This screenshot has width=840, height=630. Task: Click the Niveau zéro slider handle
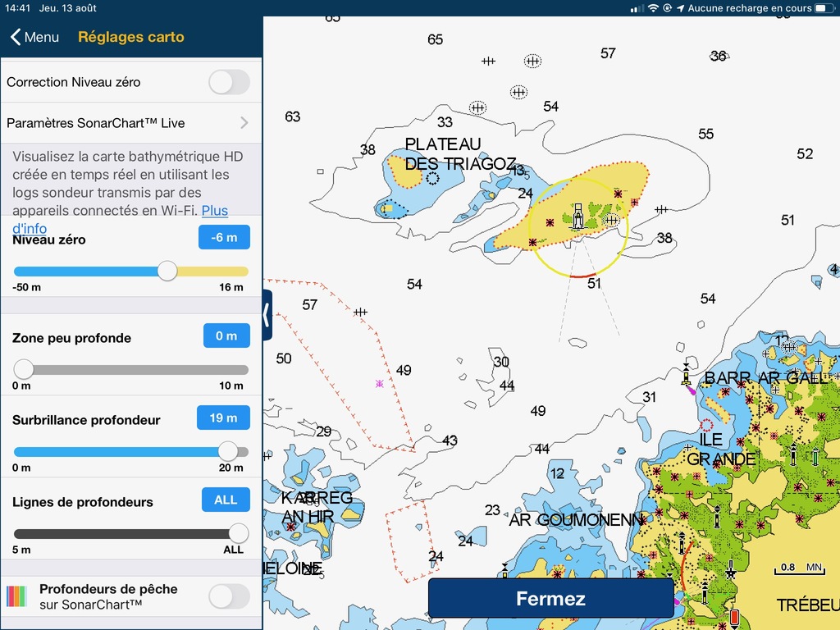(167, 271)
